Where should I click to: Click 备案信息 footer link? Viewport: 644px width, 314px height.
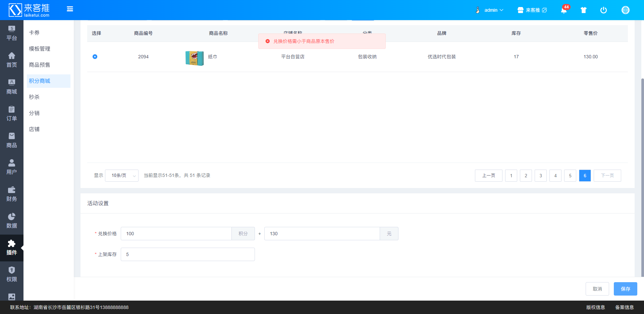[x=625, y=307]
